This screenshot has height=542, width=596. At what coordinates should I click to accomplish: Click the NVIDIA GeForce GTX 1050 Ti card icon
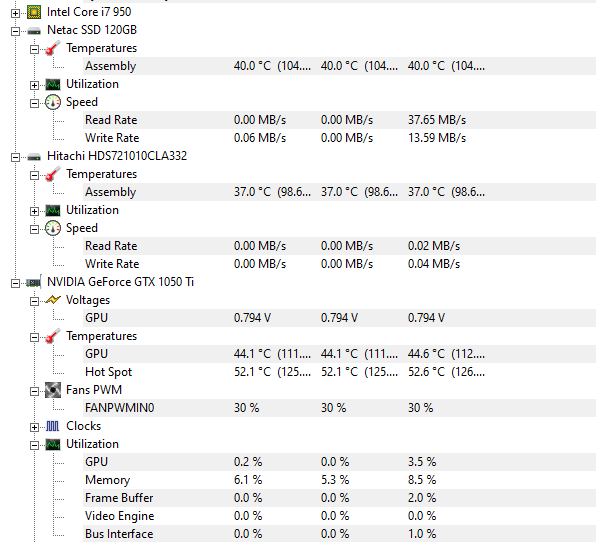click(x=34, y=282)
